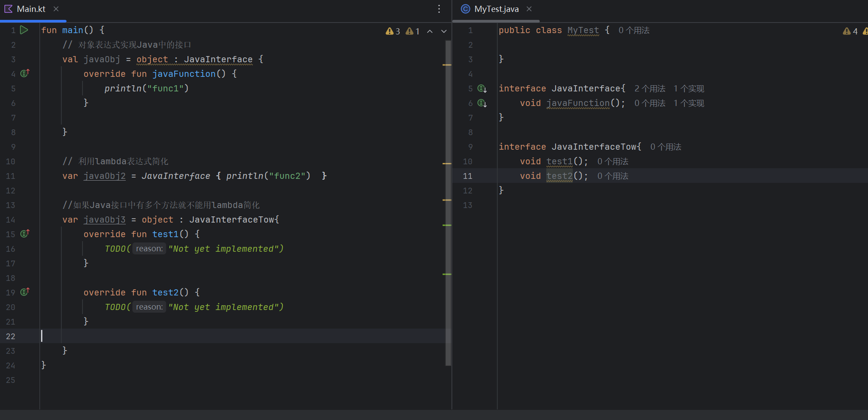
Task: Click implemented-by gutter icon on MyTest.java line 6
Action: (482, 103)
